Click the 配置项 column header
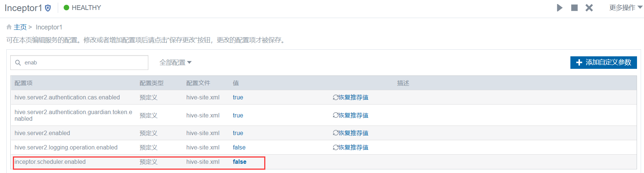 click(24, 83)
